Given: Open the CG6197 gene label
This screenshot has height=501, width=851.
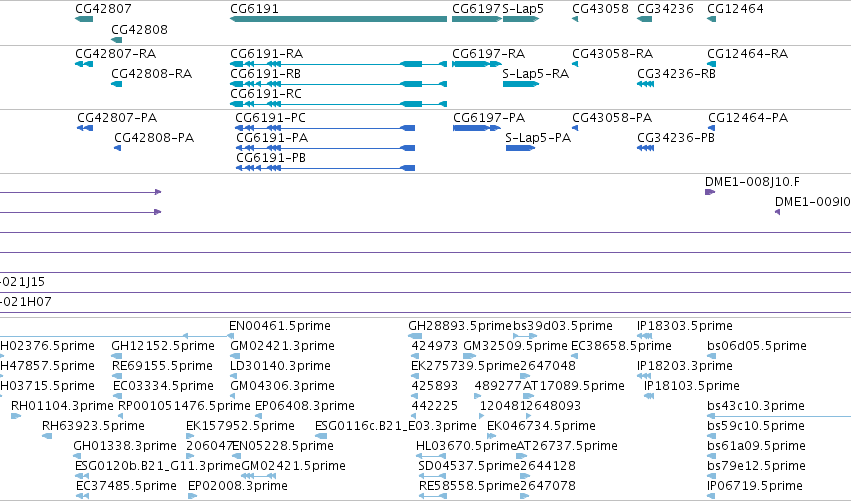Looking at the screenshot, I should (476, 9).
